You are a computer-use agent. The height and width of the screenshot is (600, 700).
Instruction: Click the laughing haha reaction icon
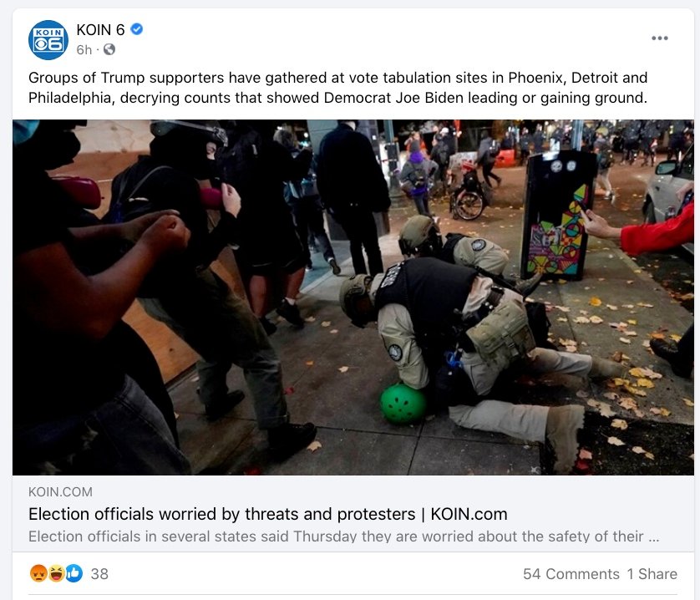click(57, 573)
